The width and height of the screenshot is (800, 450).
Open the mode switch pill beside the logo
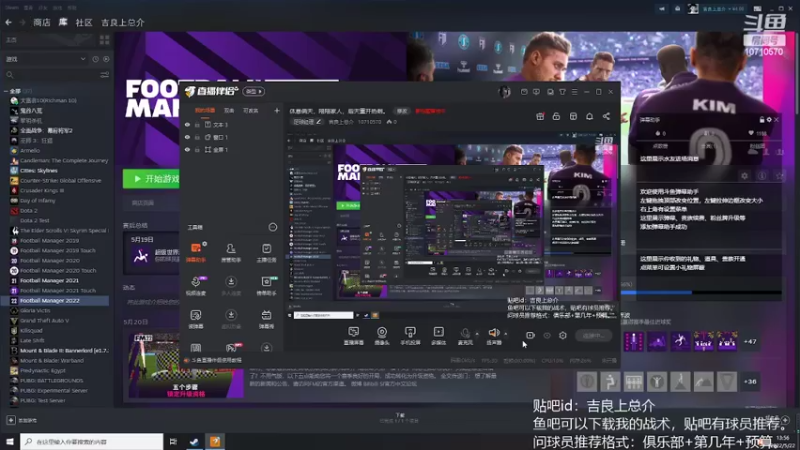pos(254,91)
